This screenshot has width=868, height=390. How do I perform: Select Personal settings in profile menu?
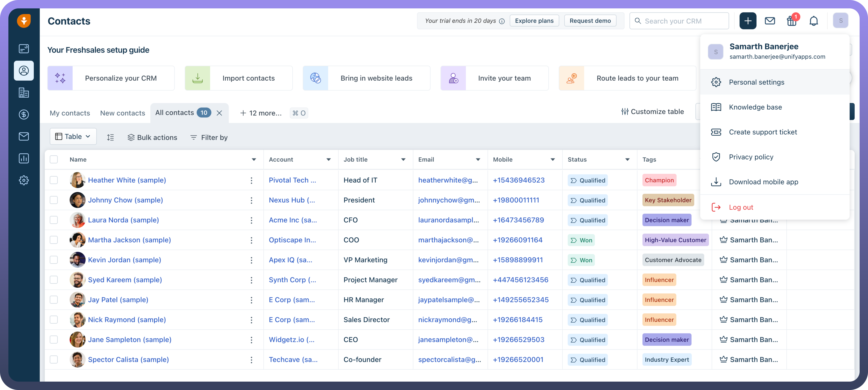(756, 82)
